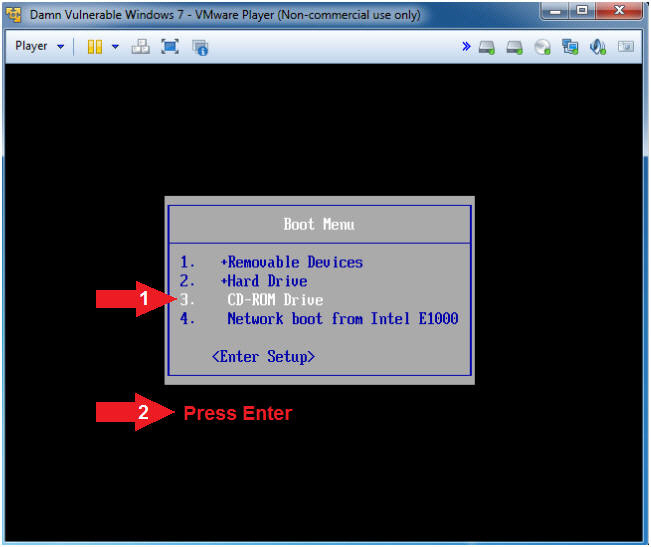This screenshot has width=651, height=547.
Task: Toggle Unity mode icon
Action: point(200,47)
